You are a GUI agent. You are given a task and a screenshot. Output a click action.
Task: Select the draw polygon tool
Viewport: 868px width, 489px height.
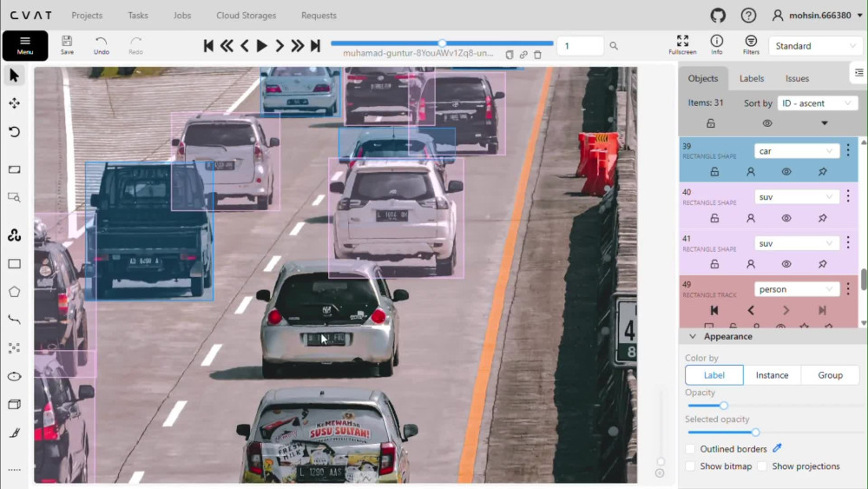tap(15, 292)
